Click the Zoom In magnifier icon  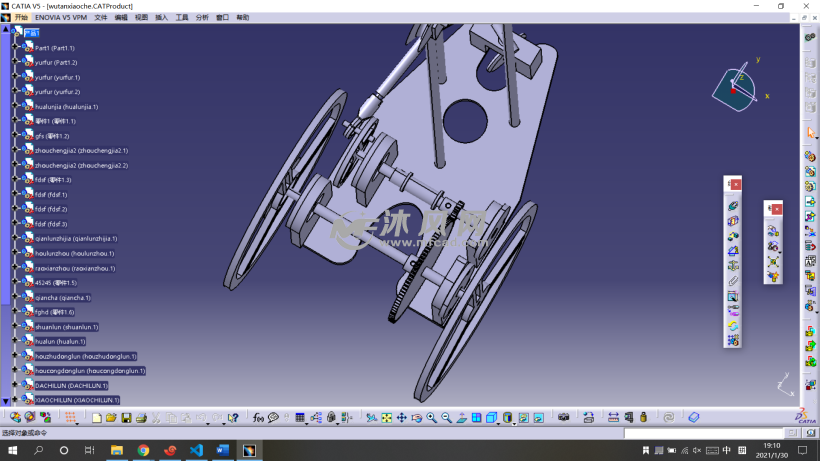[x=431, y=417]
